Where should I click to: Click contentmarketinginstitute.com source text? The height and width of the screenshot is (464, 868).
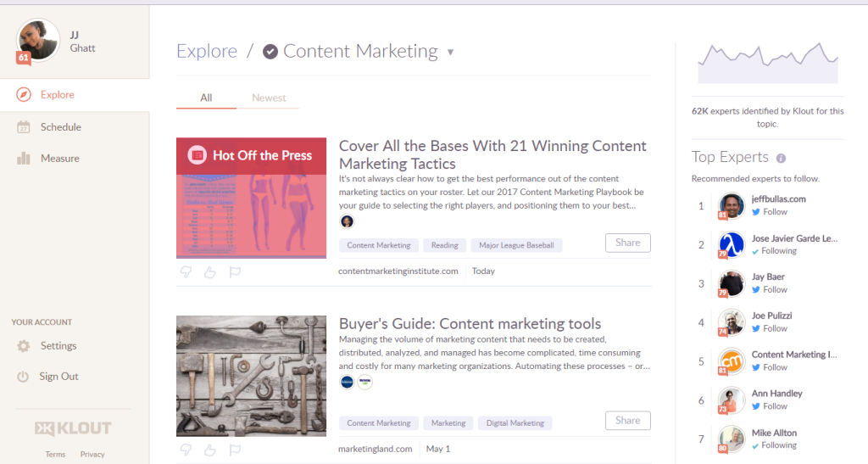(398, 271)
